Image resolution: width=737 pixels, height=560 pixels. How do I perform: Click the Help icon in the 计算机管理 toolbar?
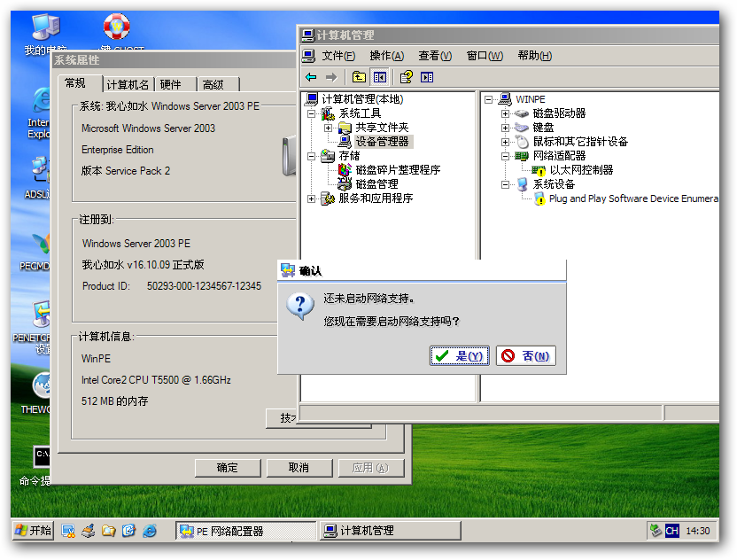point(406,77)
